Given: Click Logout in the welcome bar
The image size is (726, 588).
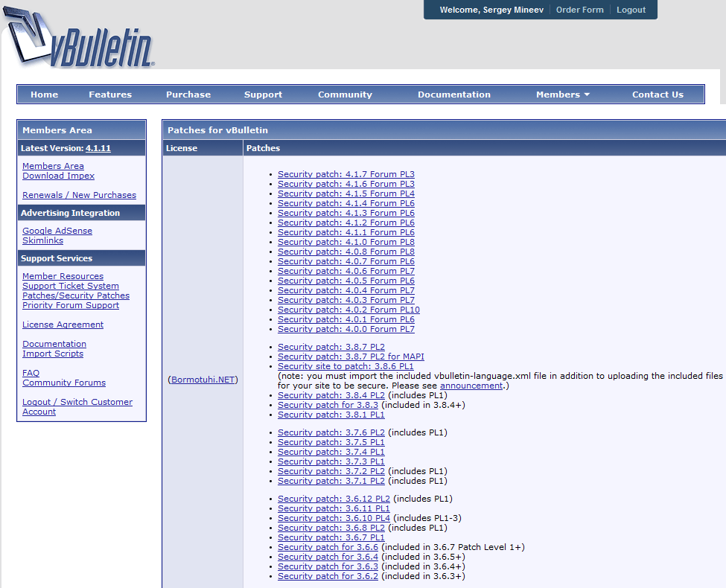Looking at the screenshot, I should 631,10.
